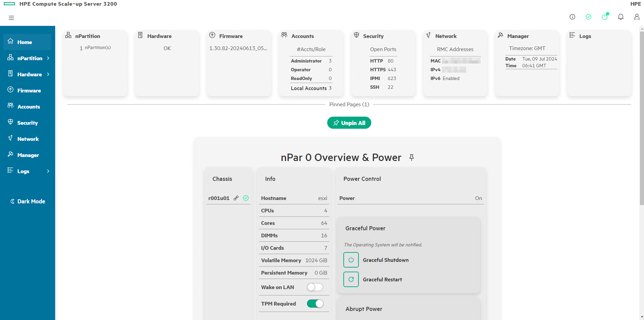Toggle Dark Mode in the sidebar
This screenshot has height=320, width=644.
click(28, 201)
